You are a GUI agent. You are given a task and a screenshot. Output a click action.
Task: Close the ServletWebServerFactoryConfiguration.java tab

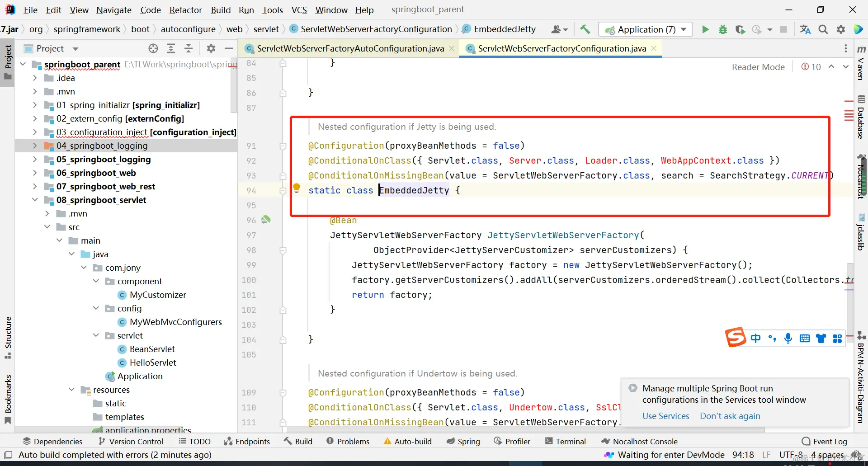pos(654,48)
